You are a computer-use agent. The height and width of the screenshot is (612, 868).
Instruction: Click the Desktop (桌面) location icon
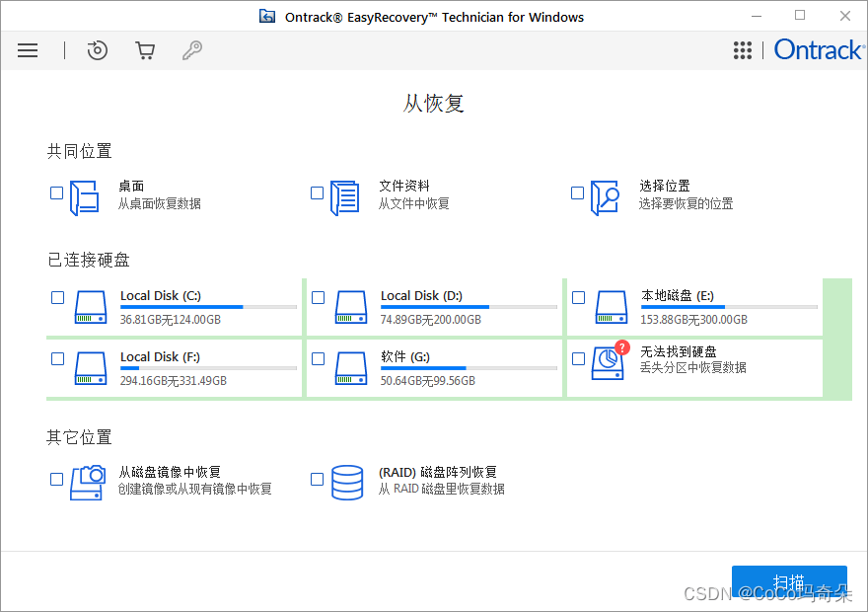[85, 197]
